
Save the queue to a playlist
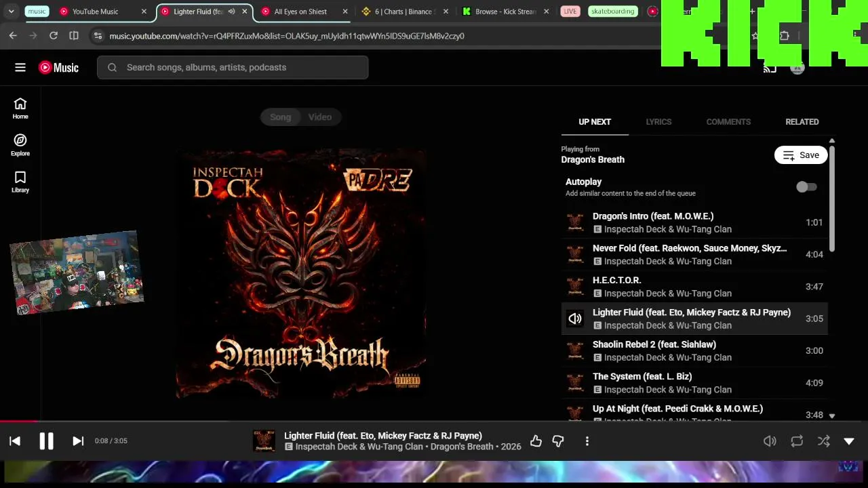point(801,155)
